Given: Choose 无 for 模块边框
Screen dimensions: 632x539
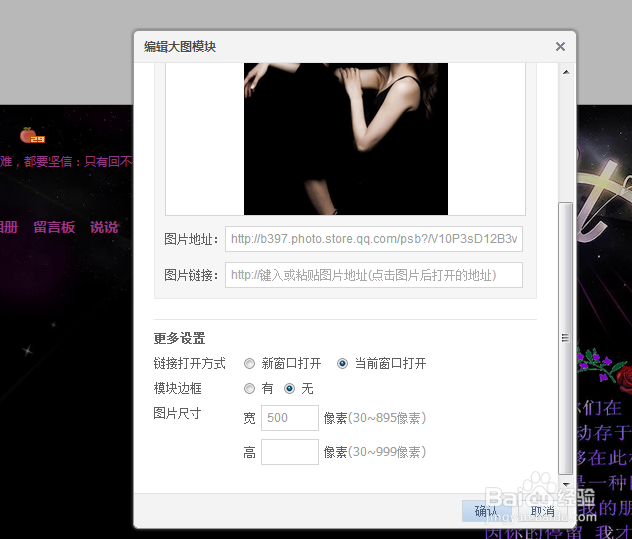Looking at the screenshot, I should pyautogui.click(x=289, y=389).
